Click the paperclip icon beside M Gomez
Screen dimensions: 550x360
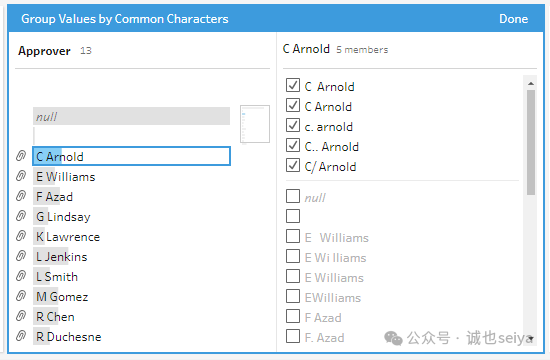click(21, 296)
